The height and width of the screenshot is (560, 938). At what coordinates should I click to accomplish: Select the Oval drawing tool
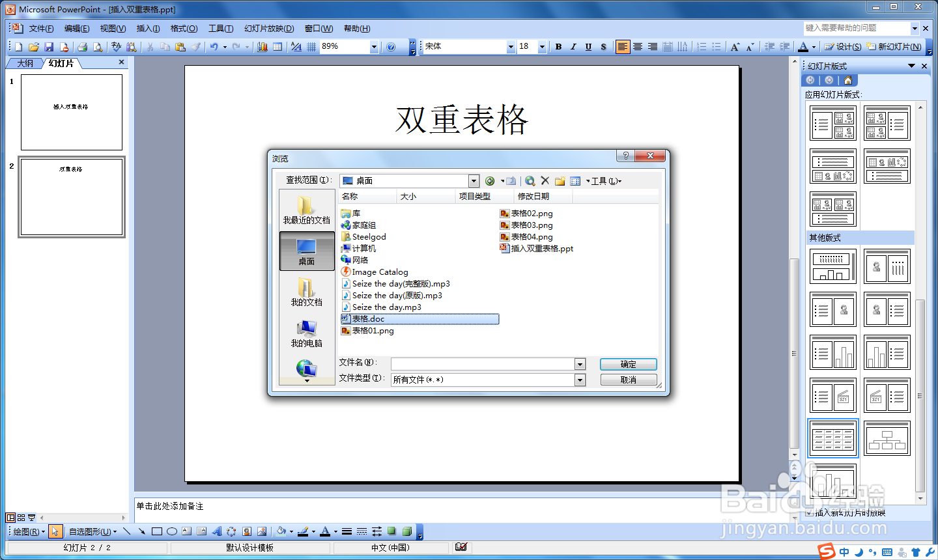tap(172, 531)
